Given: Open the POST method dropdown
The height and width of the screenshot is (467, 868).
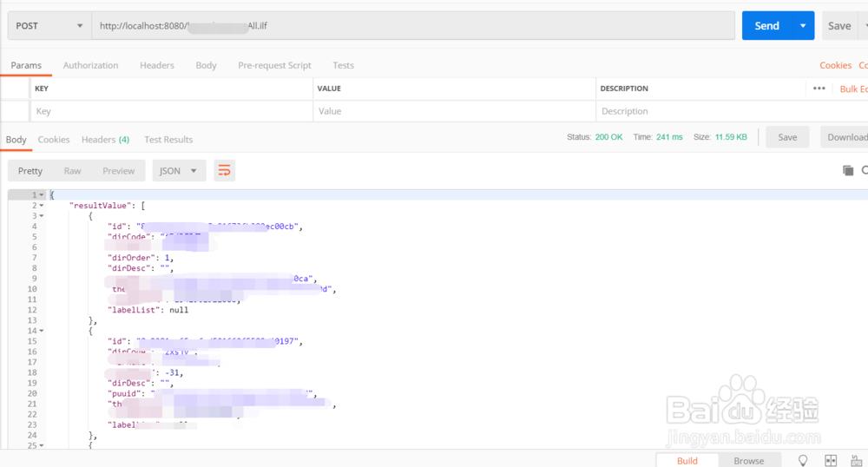Looking at the screenshot, I should (49, 26).
